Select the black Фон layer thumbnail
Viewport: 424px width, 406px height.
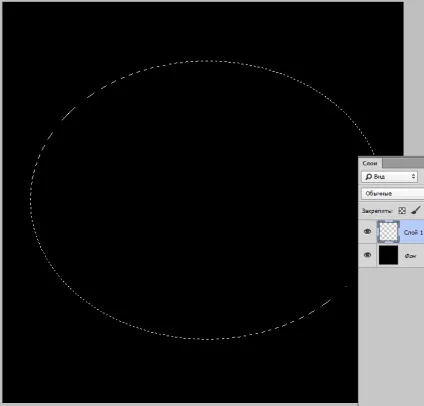pyautogui.click(x=388, y=255)
